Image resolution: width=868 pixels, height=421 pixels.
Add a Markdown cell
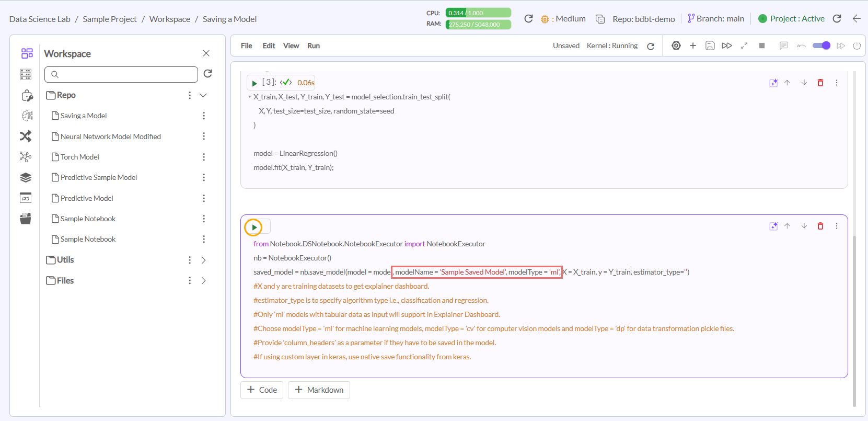pyautogui.click(x=319, y=390)
